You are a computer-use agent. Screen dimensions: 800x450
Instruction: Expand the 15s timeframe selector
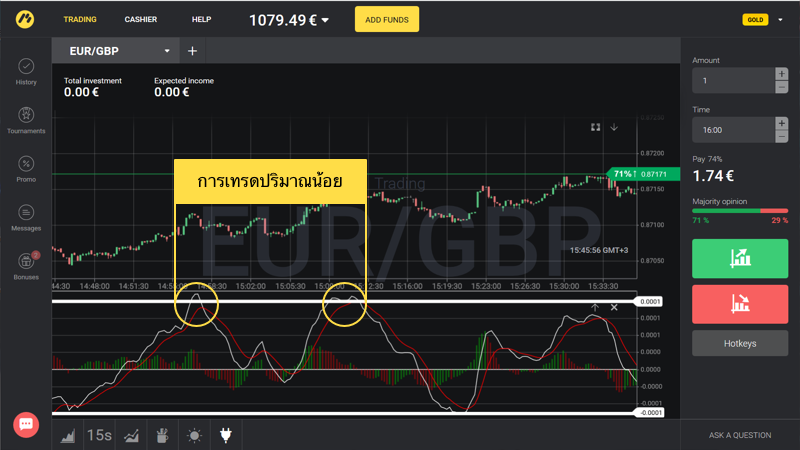click(x=99, y=435)
